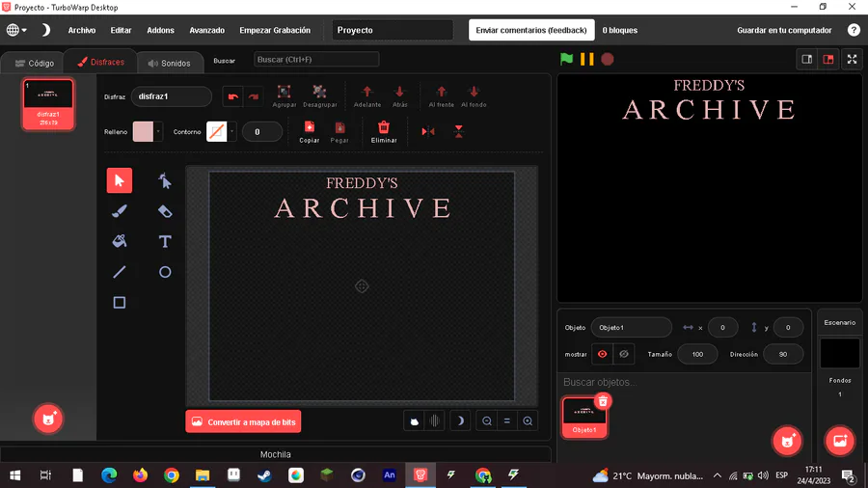Click Convertir a mapa de bits
The image size is (868, 488).
click(x=243, y=421)
